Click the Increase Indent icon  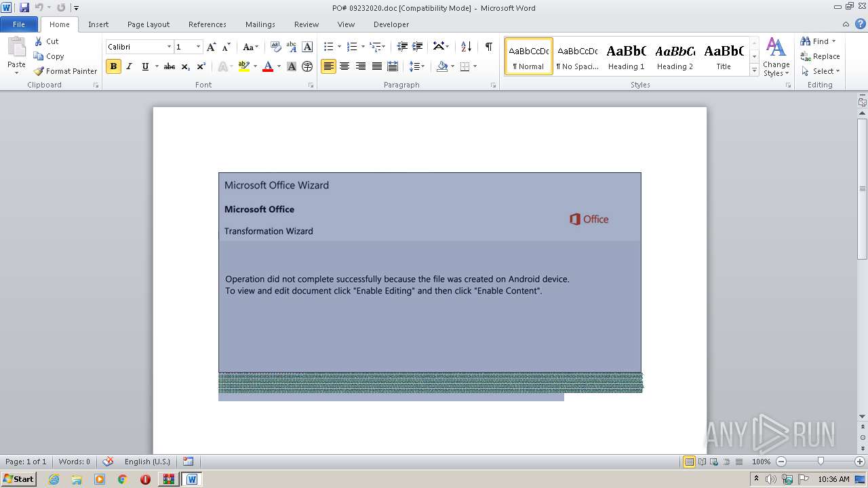click(418, 47)
